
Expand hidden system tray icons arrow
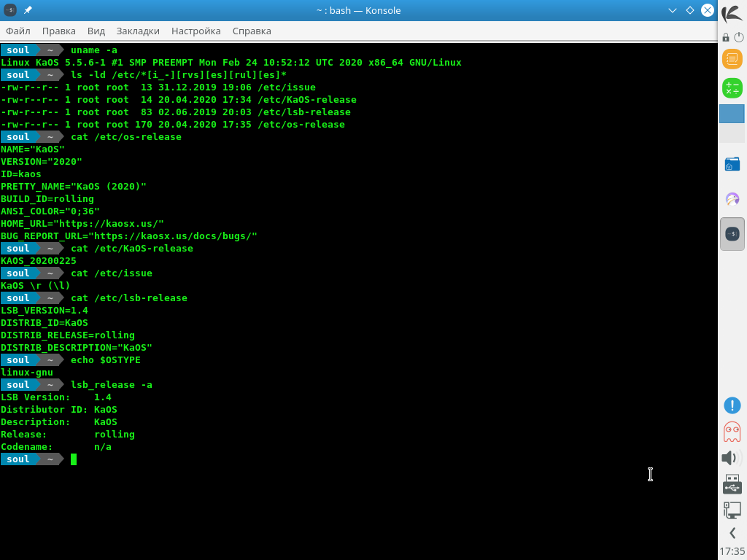pos(732,533)
